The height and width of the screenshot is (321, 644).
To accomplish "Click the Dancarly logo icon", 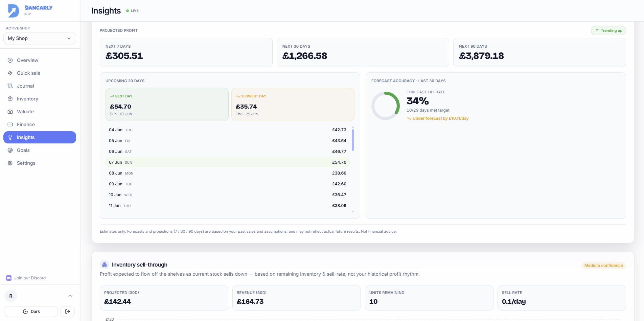I will (x=14, y=10).
